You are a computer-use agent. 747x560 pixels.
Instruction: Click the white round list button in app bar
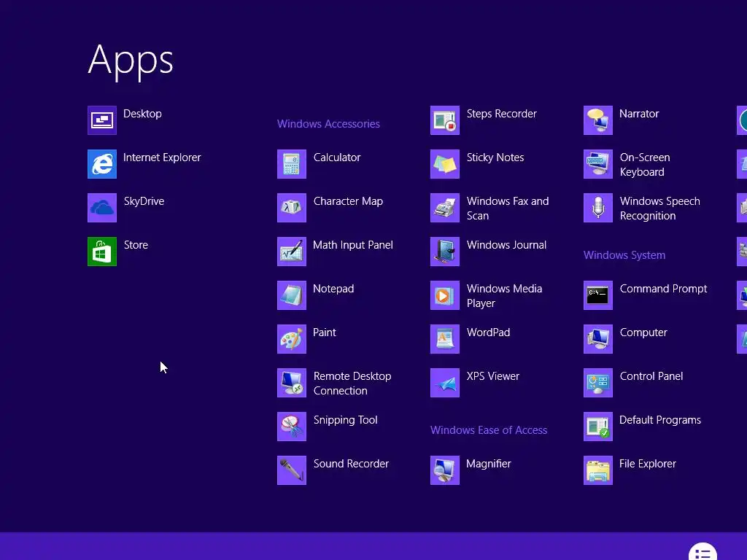coord(703,553)
